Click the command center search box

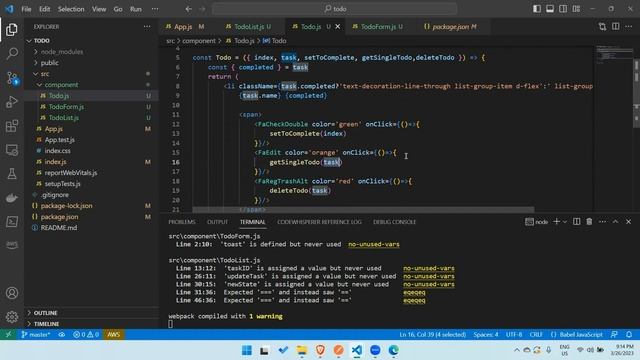pos(334,9)
